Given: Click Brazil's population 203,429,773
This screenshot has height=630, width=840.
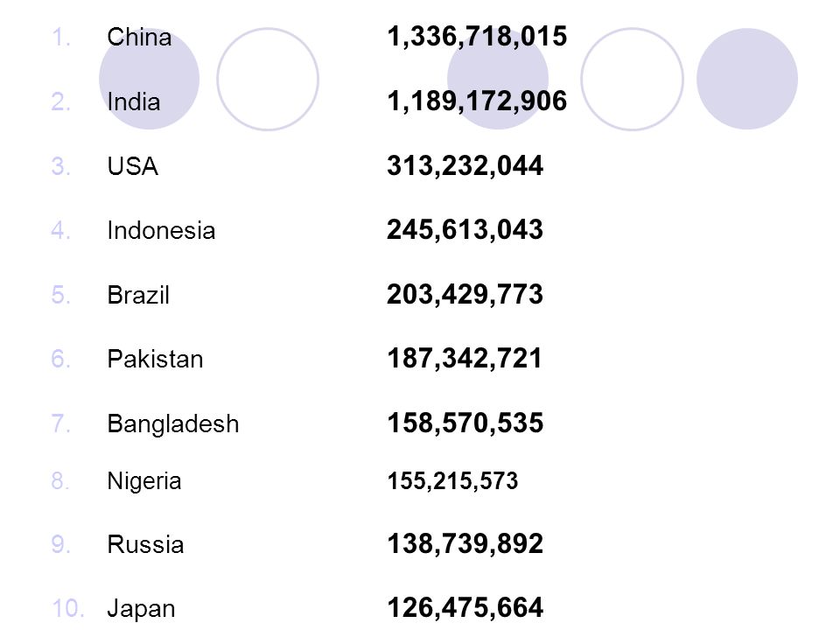Looking at the screenshot, I should [x=465, y=294].
